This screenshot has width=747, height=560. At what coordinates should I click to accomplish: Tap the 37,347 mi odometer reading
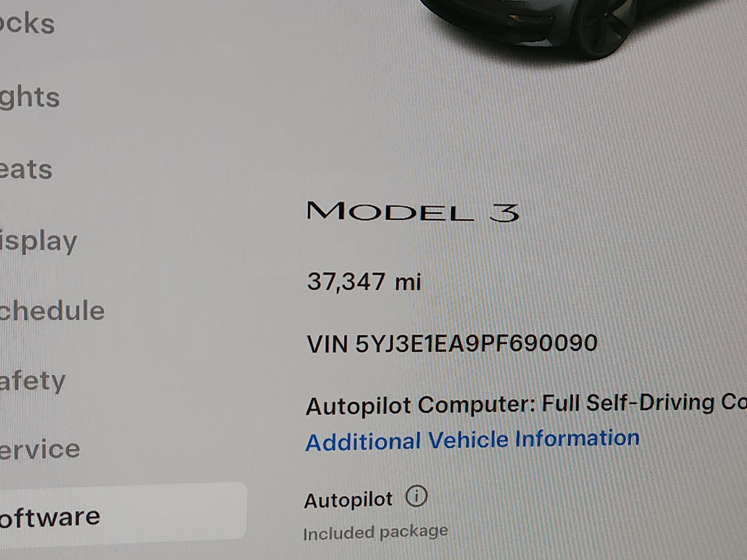pyautogui.click(x=364, y=281)
